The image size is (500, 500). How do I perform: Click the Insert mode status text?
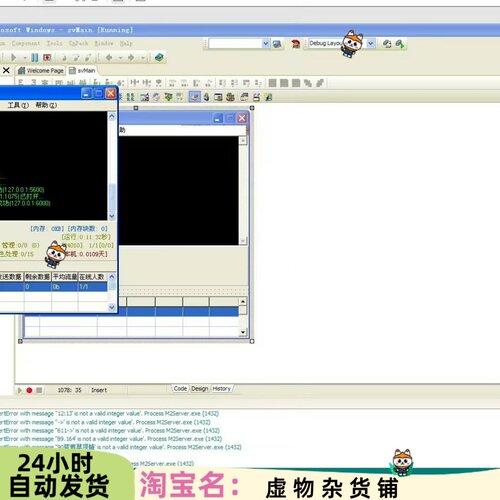pyautogui.click(x=99, y=390)
